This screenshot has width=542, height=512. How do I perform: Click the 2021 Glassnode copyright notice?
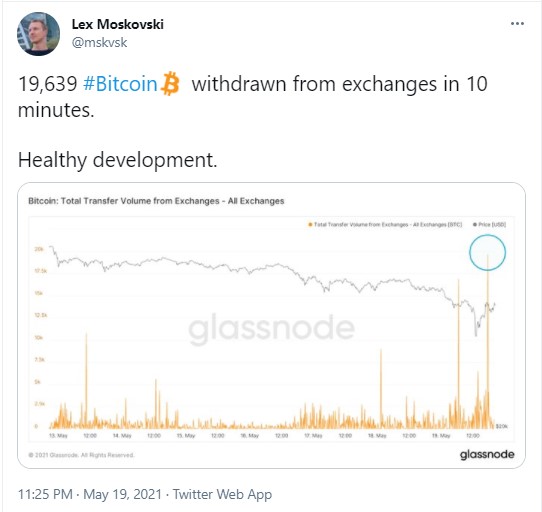[x=81, y=455]
